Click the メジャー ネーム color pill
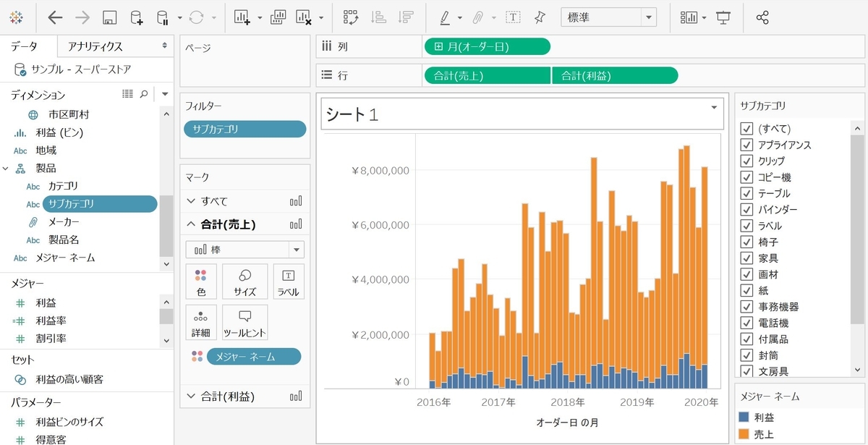The height and width of the screenshot is (445, 868). click(253, 356)
